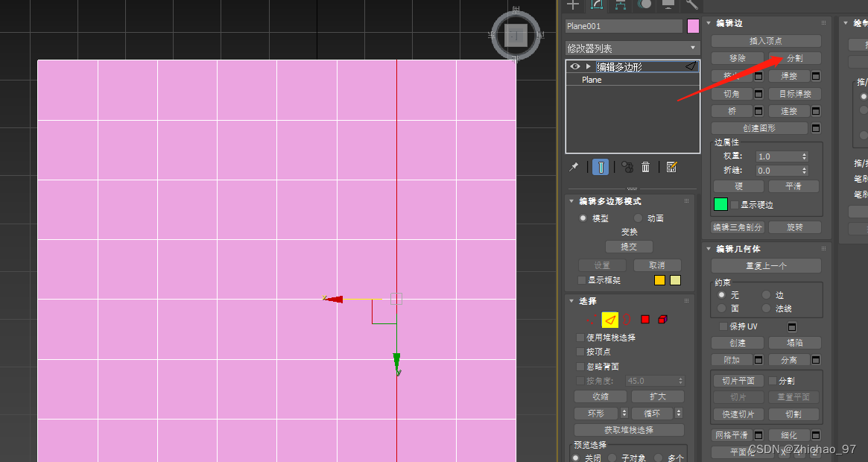Remove modifier with the trash icon
Image resolution: width=868 pixels, height=462 pixels.
point(645,167)
